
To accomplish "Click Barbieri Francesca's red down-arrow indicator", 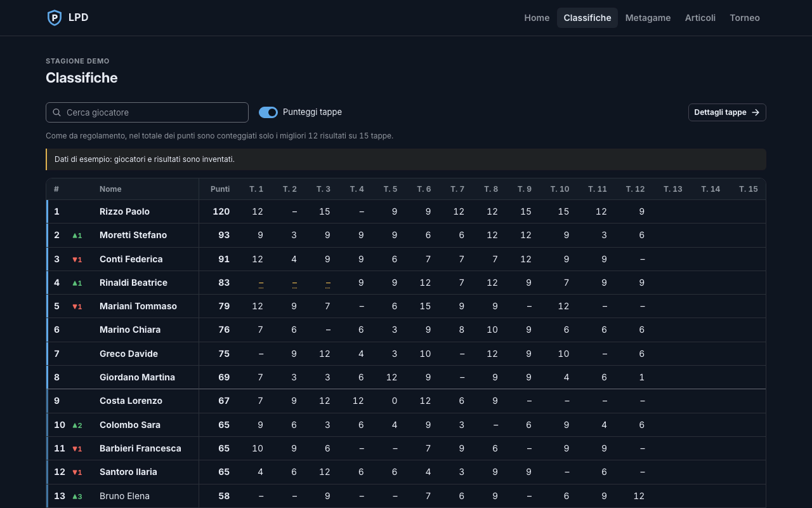I will pos(77,449).
